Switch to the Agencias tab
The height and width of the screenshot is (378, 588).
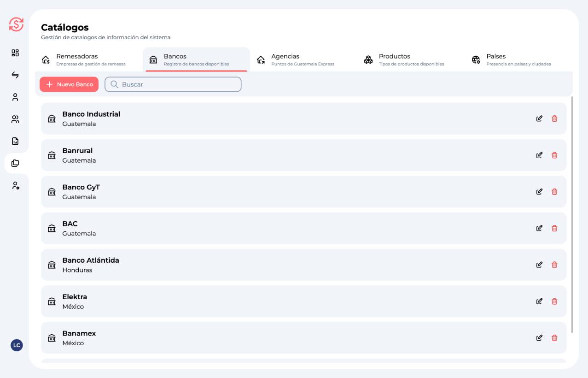[x=304, y=59]
